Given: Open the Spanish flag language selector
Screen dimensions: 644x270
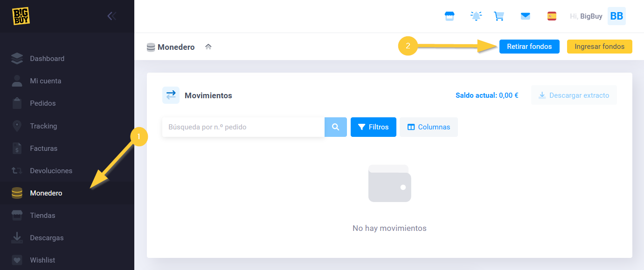Looking at the screenshot, I should click(552, 16).
